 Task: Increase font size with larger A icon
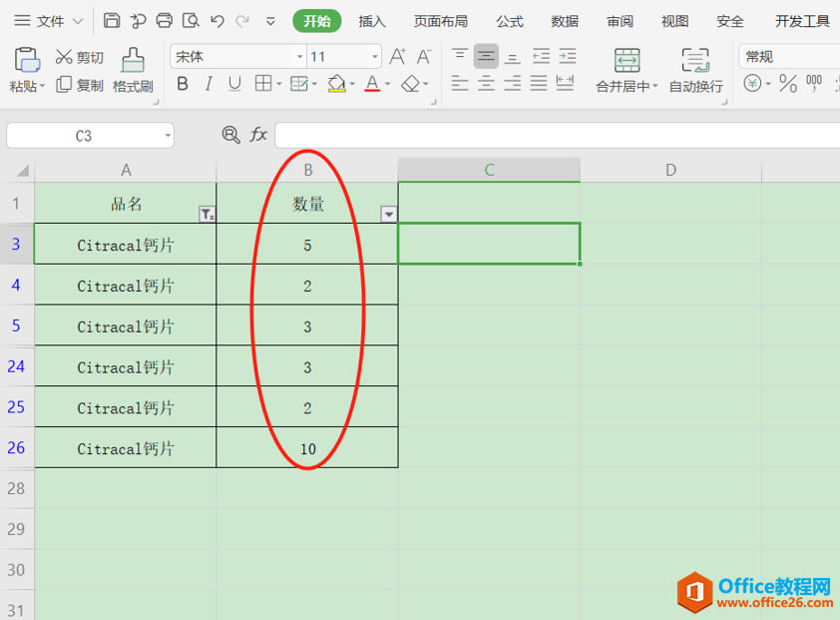[x=397, y=56]
